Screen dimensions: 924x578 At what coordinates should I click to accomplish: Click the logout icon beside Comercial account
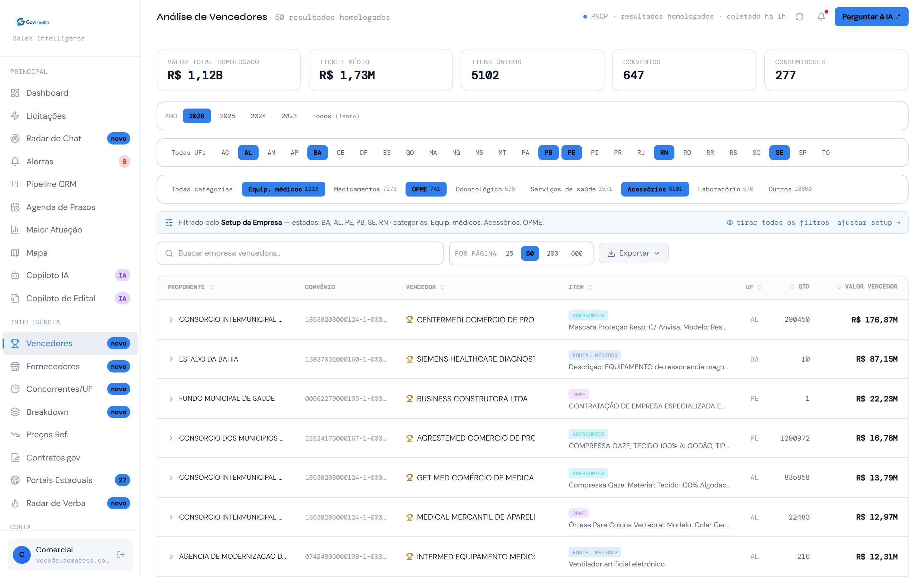[121, 554]
